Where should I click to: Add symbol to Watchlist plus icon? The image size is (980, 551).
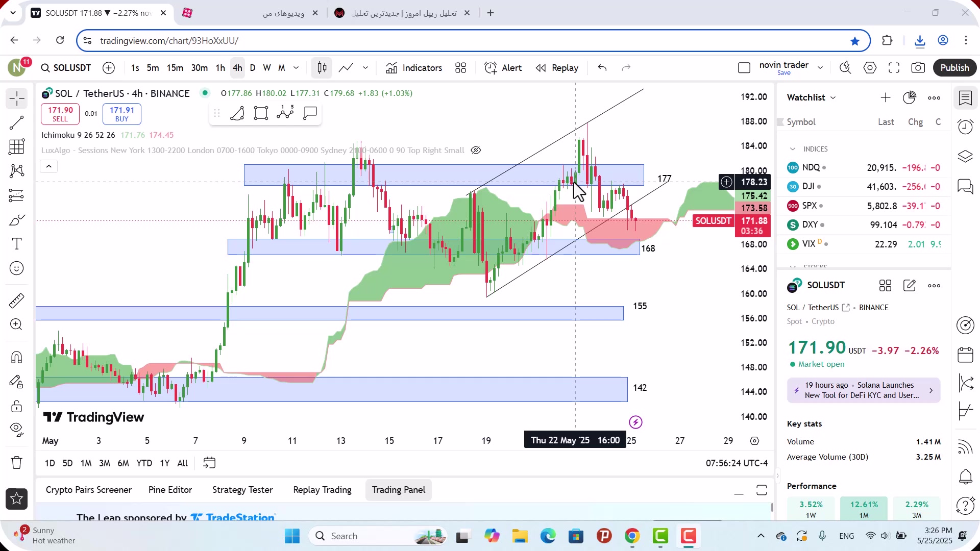click(x=886, y=97)
